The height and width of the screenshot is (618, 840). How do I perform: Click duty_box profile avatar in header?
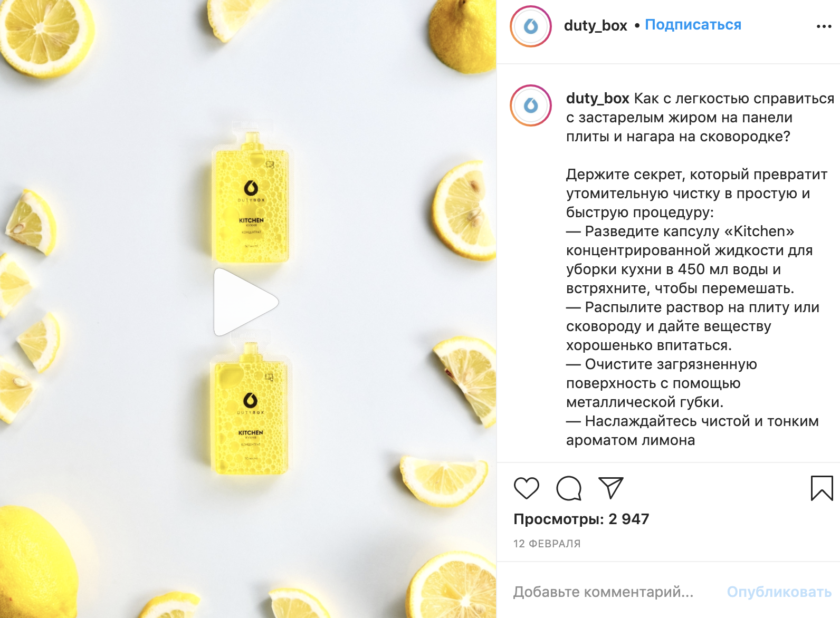pos(531,26)
